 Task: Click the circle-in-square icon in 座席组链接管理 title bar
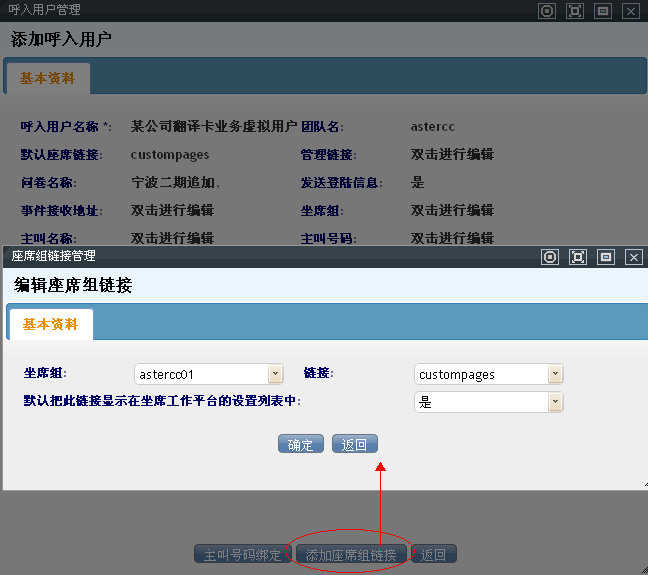click(549, 257)
